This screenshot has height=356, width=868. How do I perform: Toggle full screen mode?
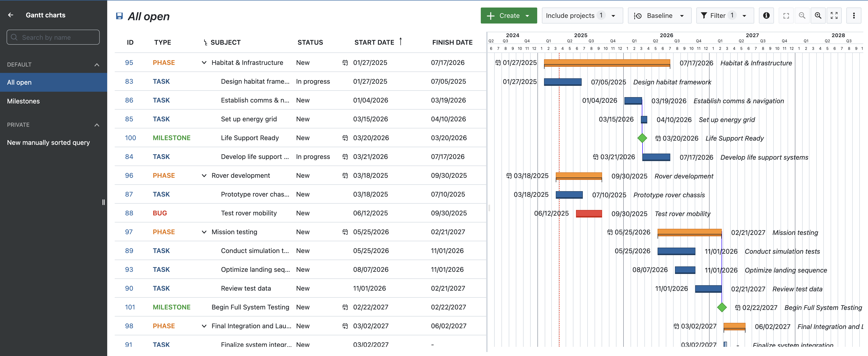point(786,16)
